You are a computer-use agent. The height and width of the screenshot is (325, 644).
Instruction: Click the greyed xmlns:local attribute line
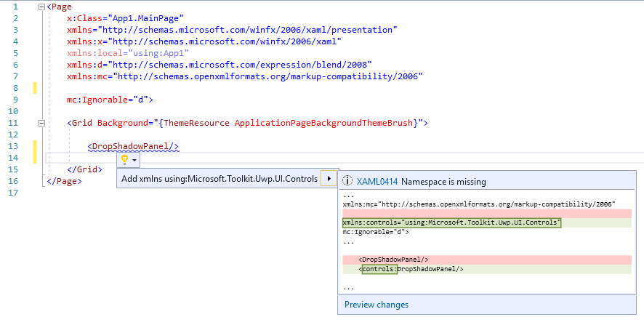pyautogui.click(x=127, y=53)
